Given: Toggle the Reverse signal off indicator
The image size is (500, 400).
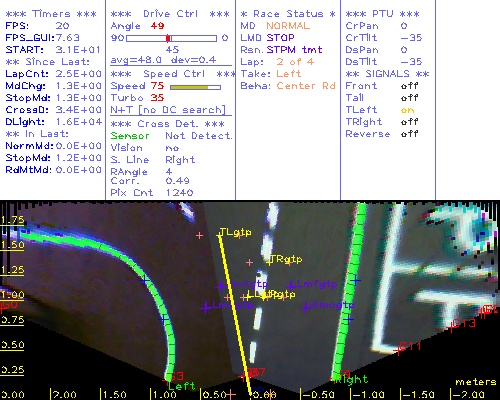Looking at the screenshot, I should tap(409, 134).
